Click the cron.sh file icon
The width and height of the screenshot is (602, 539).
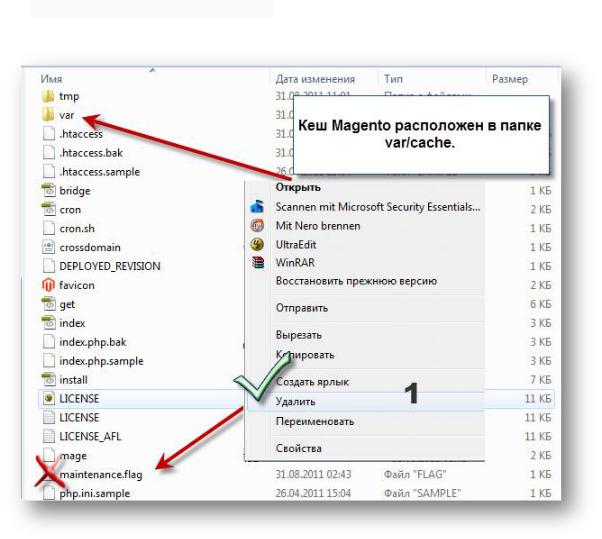[49, 228]
